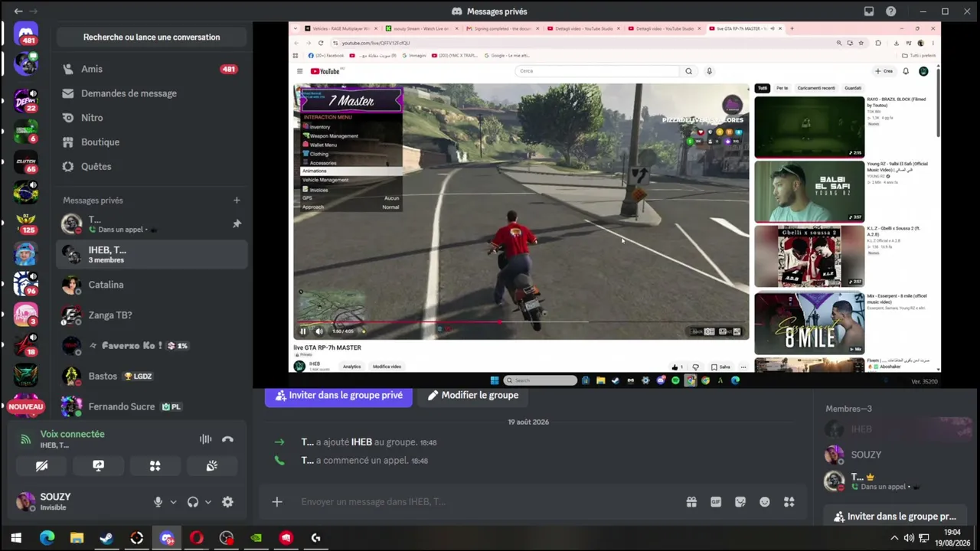
Task: Go back using Discord back arrow
Action: pyautogui.click(x=18, y=11)
